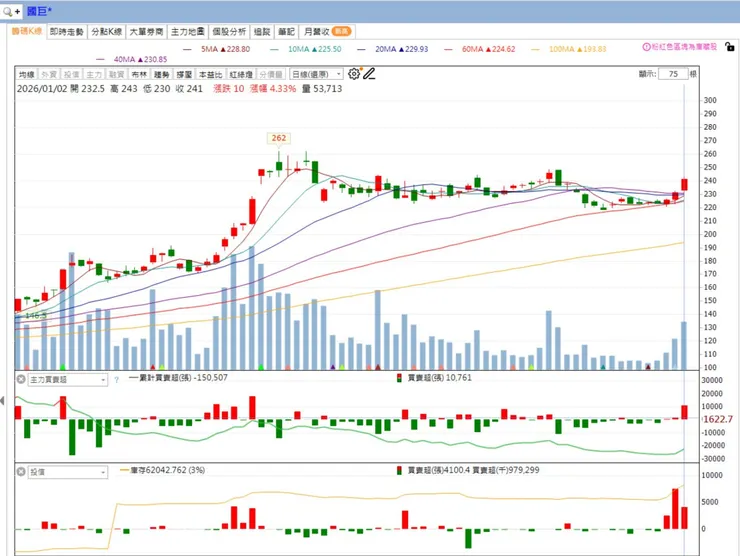Select the orange K線 tab

point(27,31)
